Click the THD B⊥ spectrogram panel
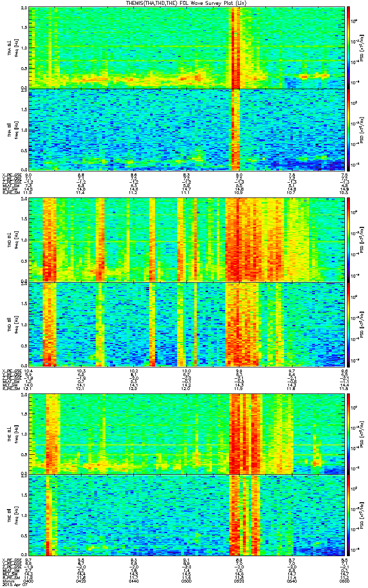 (187, 240)
